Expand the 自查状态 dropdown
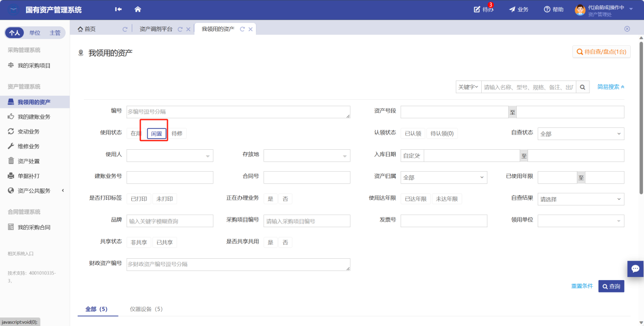644x326 pixels. coord(580,133)
